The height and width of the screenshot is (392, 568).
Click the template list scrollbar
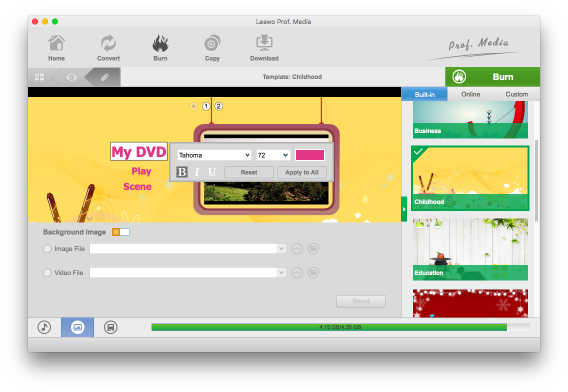pyautogui.click(x=536, y=180)
